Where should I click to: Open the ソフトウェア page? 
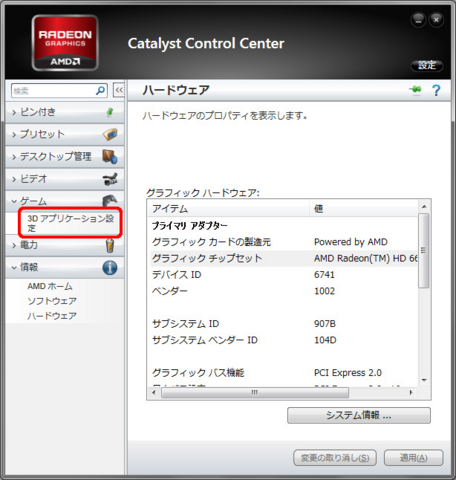[x=52, y=301]
